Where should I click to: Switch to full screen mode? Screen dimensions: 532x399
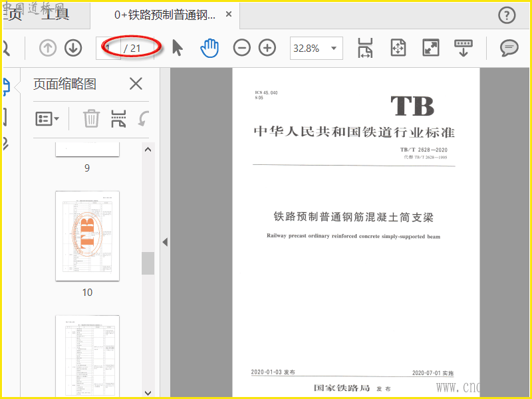pyautogui.click(x=430, y=48)
